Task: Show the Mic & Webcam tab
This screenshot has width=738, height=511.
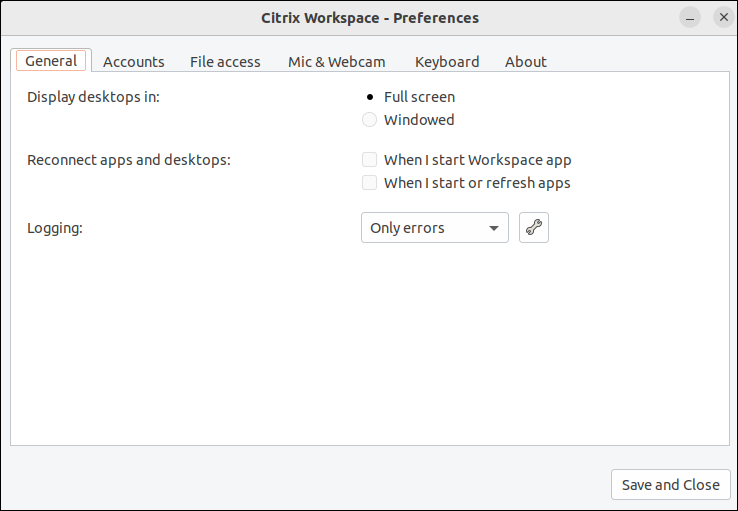Action: [x=337, y=62]
